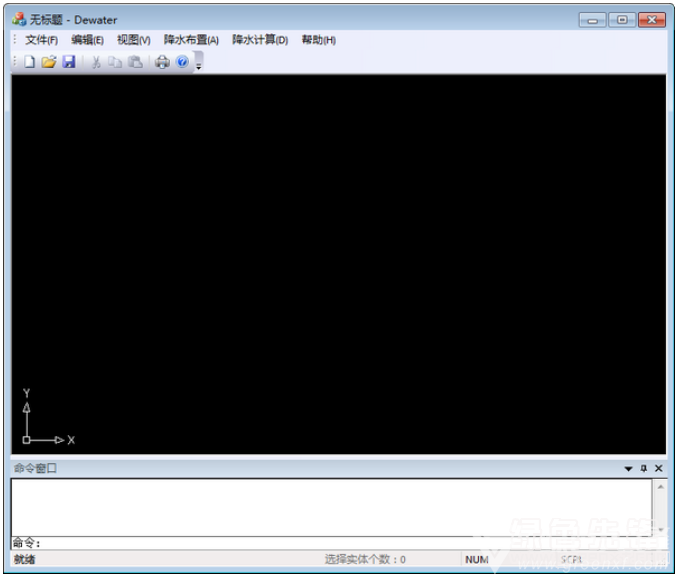The height and width of the screenshot is (578, 679).
Task: Open the 文件(F) menu
Action: (42, 40)
